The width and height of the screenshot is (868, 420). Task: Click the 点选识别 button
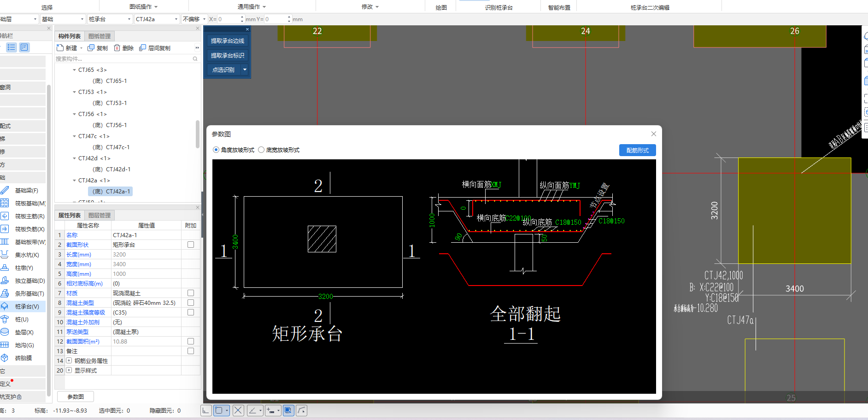pyautogui.click(x=223, y=70)
